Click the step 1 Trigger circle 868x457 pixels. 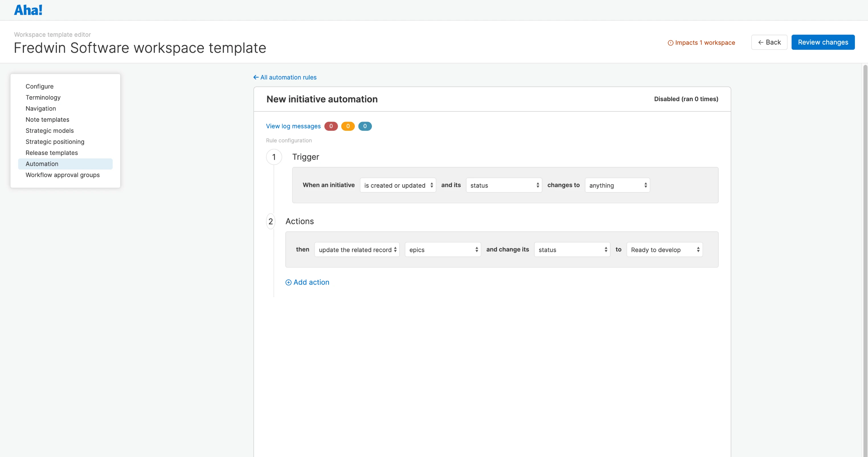[x=274, y=157]
